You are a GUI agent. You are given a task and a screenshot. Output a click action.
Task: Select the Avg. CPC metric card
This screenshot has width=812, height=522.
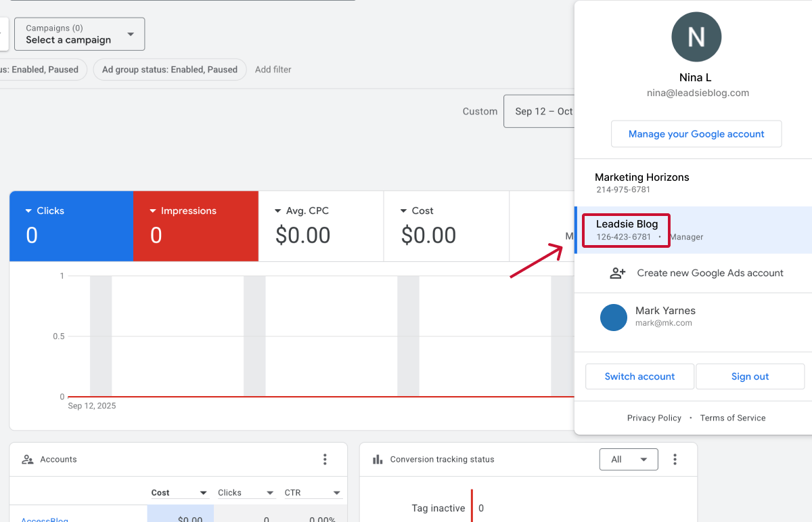click(320, 225)
